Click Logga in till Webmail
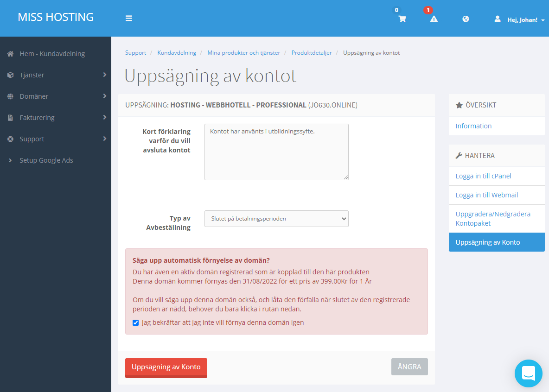This screenshot has height=392, width=549. [x=487, y=195]
